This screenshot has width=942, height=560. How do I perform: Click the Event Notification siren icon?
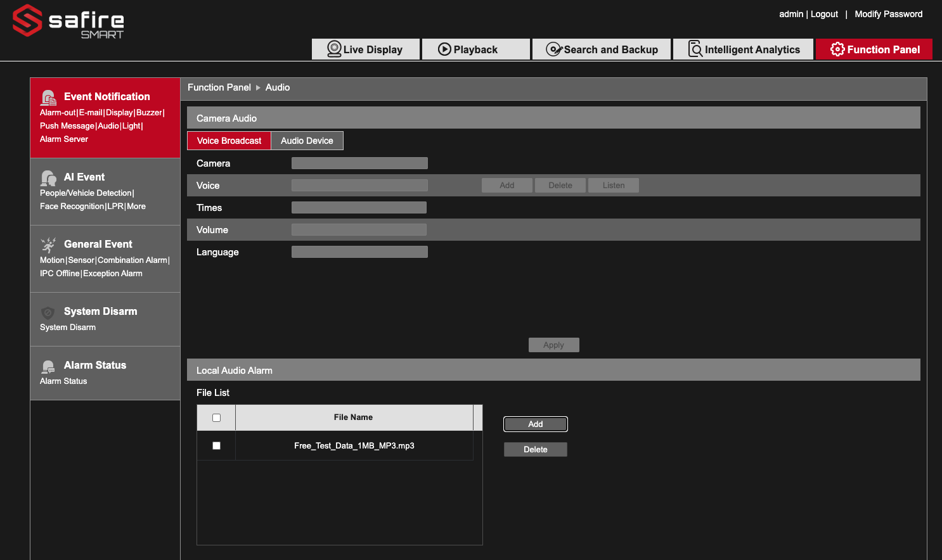49,98
